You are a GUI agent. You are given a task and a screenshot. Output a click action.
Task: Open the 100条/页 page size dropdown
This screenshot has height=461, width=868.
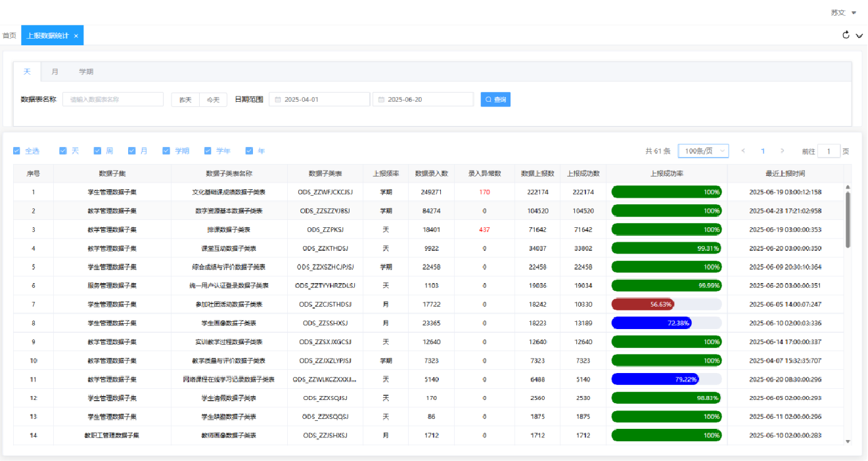tap(703, 151)
